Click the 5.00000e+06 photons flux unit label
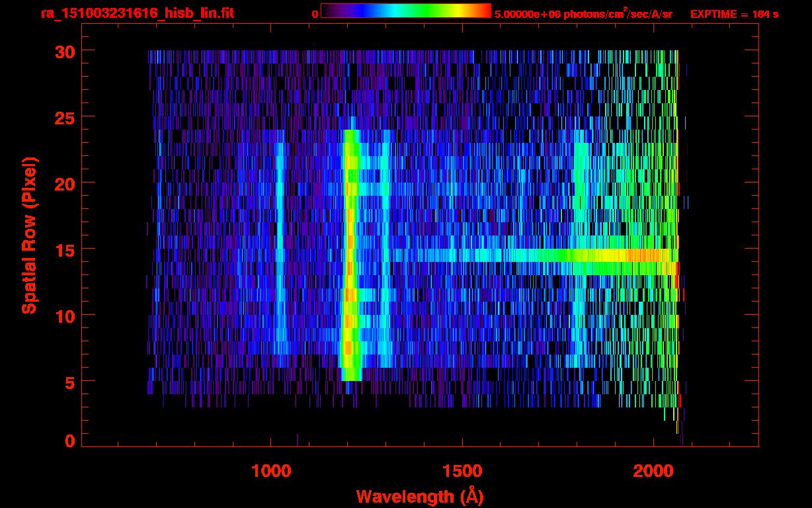This screenshot has height=508, width=812. point(583,14)
